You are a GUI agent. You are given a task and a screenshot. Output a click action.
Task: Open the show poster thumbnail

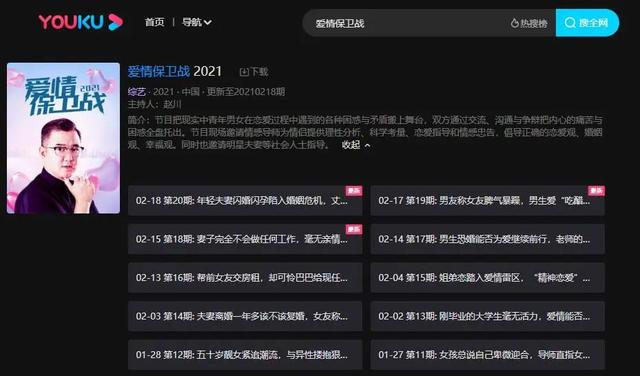click(x=63, y=138)
